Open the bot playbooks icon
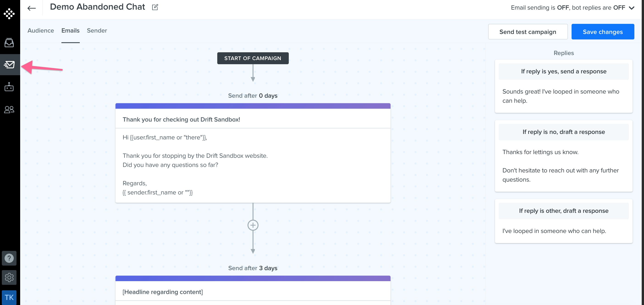Viewport: 644px width, 305px height. (9, 87)
